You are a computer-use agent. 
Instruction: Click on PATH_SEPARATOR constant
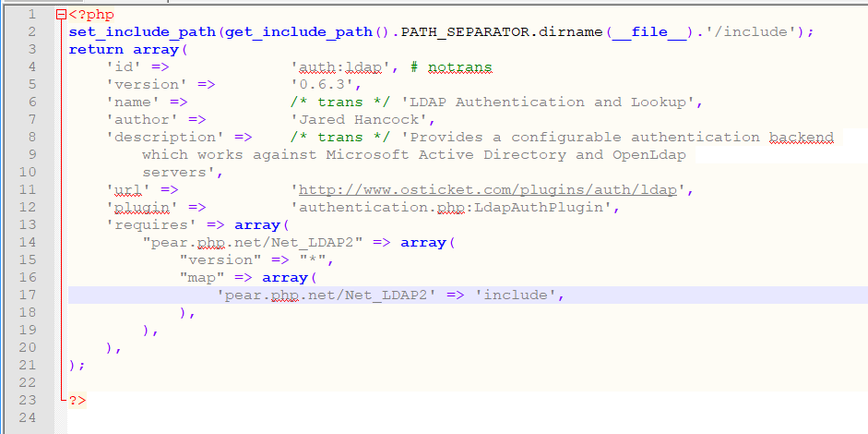click(x=465, y=32)
